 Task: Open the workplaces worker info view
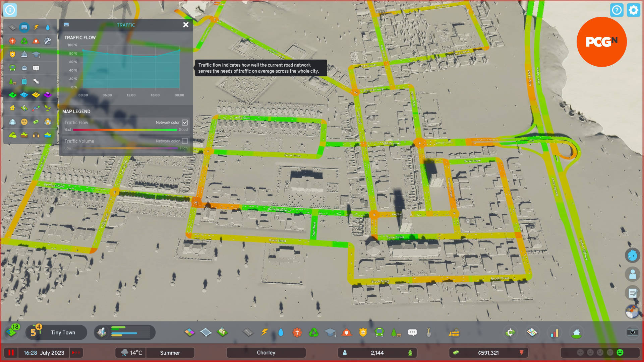pos(48,122)
